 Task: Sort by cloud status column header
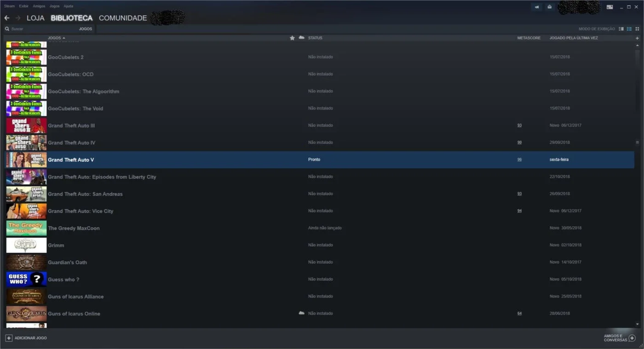point(301,37)
